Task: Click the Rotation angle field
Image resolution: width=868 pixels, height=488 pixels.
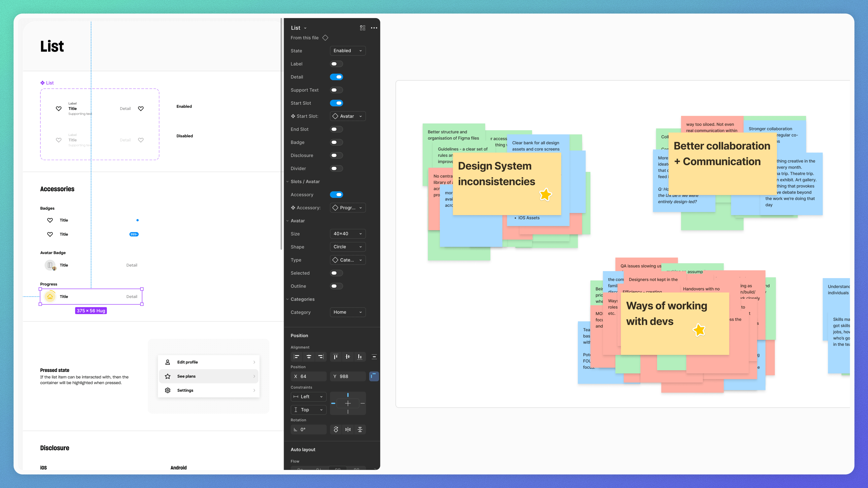Action: coord(308,429)
